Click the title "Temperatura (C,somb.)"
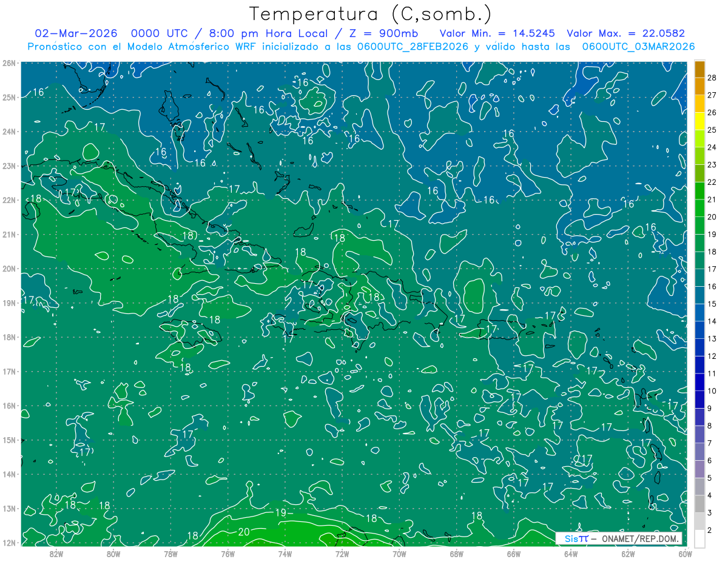Image resolution: width=728 pixels, height=562 pixels. point(371,13)
